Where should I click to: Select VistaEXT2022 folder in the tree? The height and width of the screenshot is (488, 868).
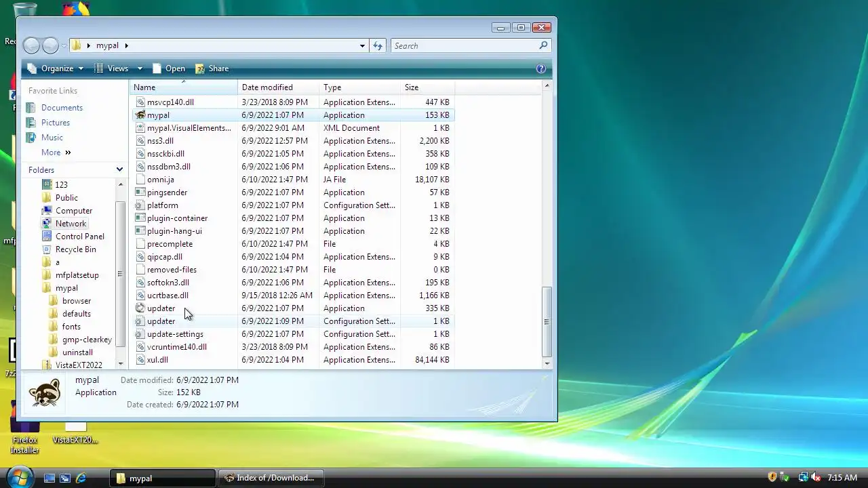click(79, 365)
